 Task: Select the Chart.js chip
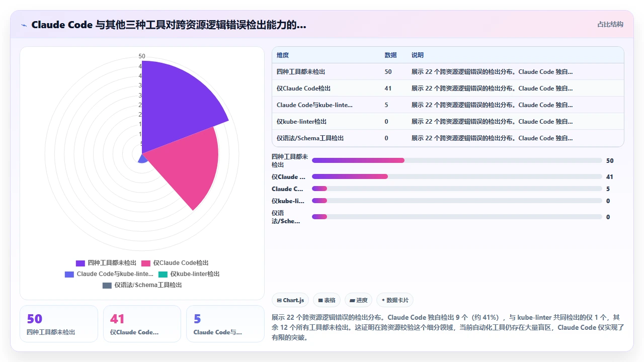(290, 300)
